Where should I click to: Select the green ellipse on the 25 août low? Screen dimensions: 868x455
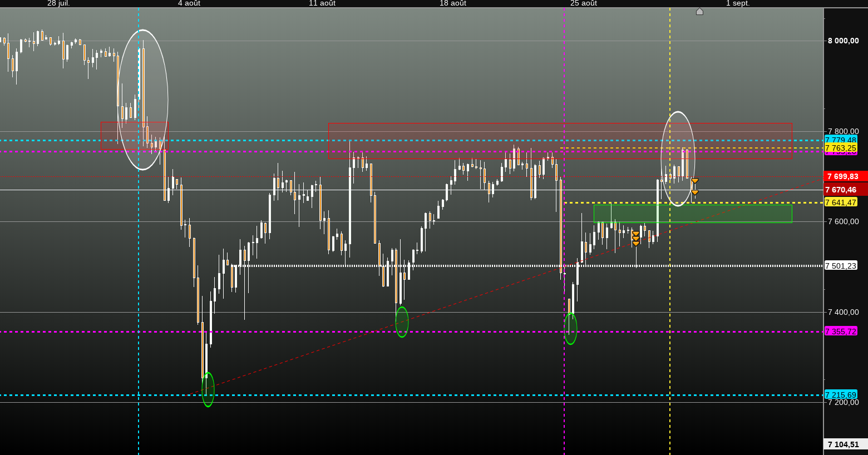pos(571,328)
